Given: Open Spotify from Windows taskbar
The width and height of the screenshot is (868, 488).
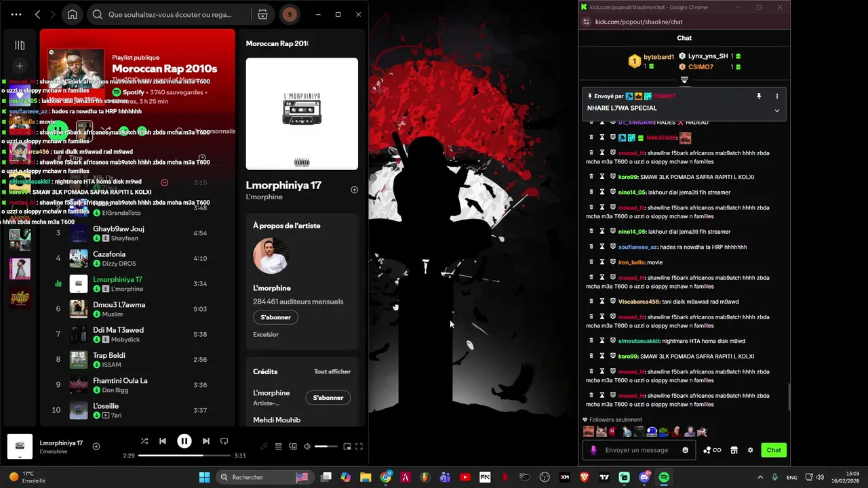Looking at the screenshot, I should (664, 477).
